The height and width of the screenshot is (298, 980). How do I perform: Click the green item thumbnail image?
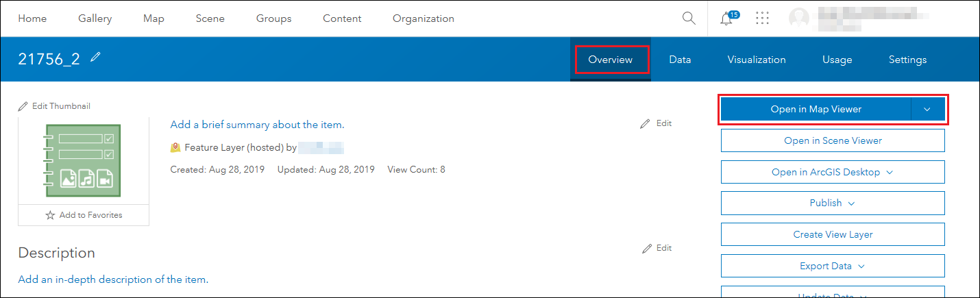click(83, 162)
